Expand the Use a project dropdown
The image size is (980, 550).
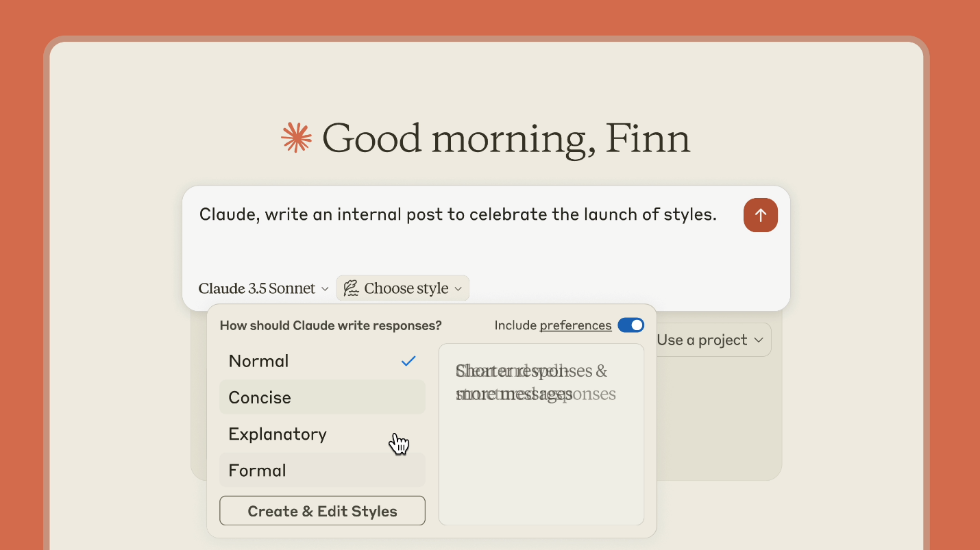(710, 340)
